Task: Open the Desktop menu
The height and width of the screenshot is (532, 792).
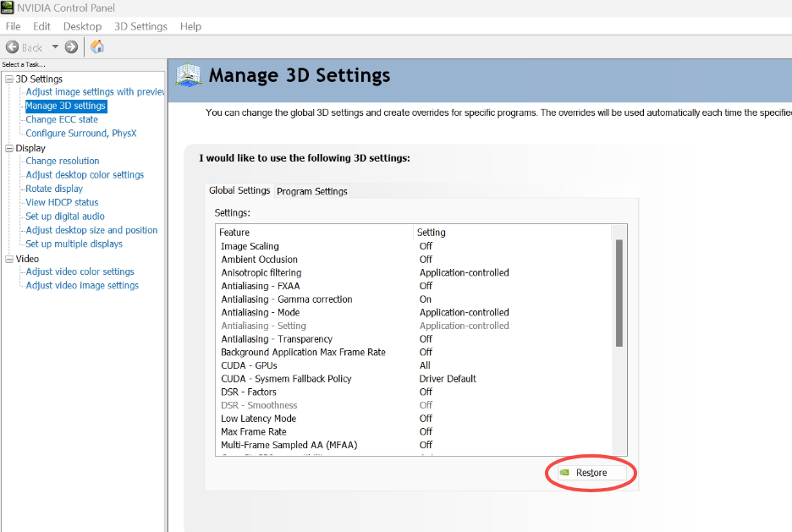Action: pyautogui.click(x=82, y=26)
